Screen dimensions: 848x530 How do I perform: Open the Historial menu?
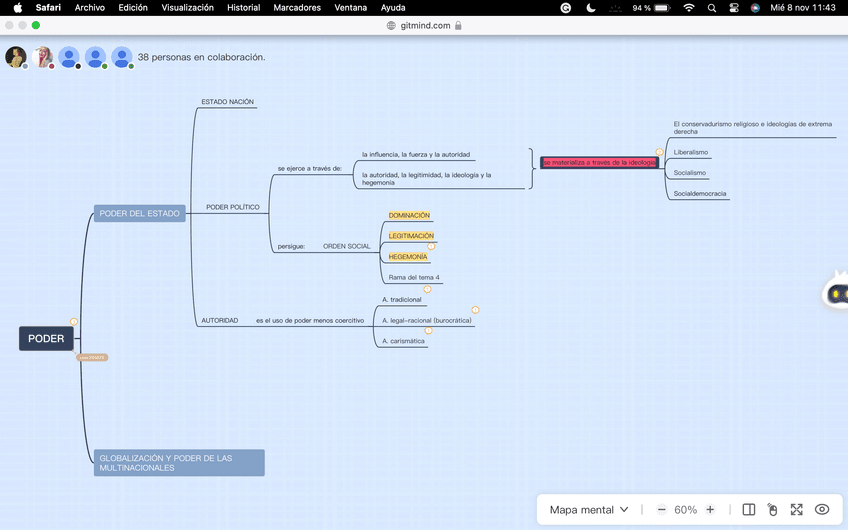pos(243,8)
